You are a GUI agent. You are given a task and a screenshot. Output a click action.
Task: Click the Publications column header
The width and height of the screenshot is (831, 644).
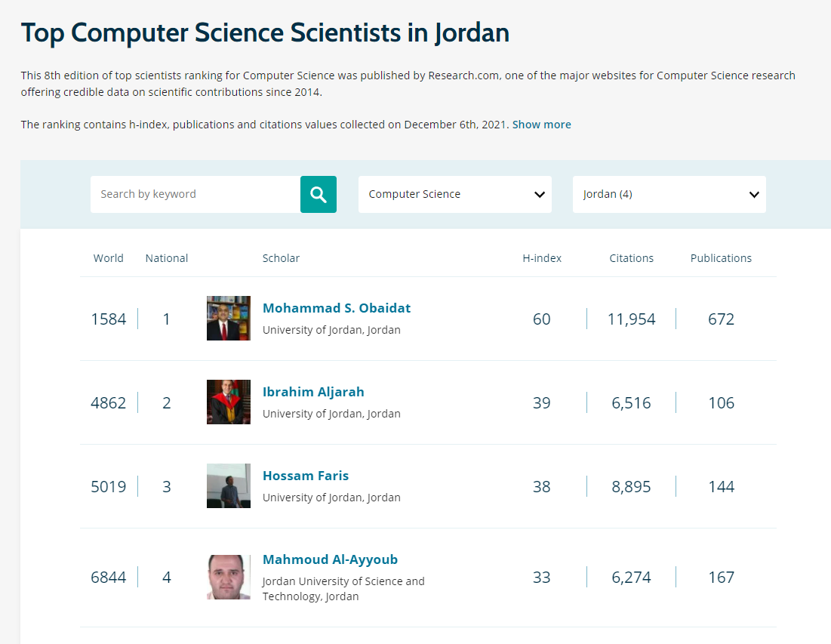tap(721, 258)
